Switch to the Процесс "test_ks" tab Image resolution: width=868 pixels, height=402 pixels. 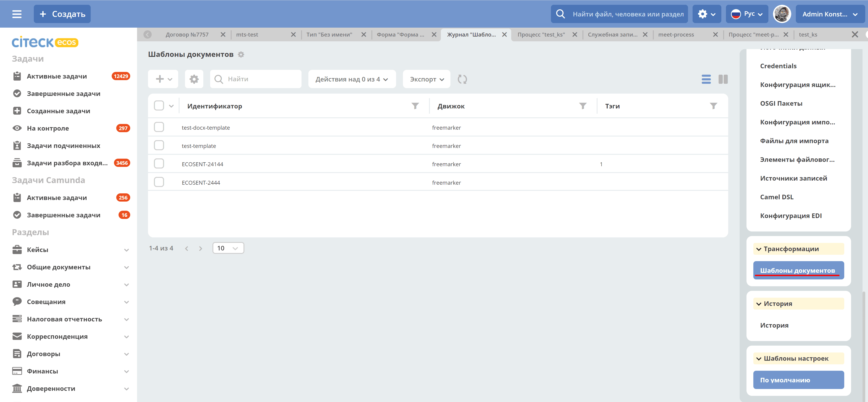coord(541,34)
